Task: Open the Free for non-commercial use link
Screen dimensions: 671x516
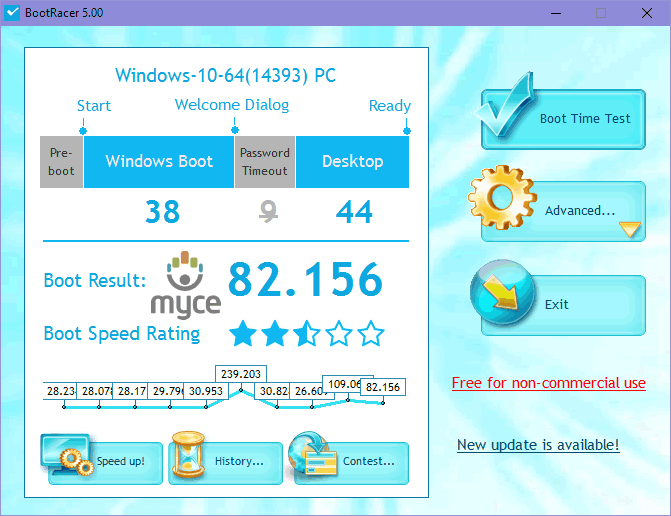Action: point(549,383)
